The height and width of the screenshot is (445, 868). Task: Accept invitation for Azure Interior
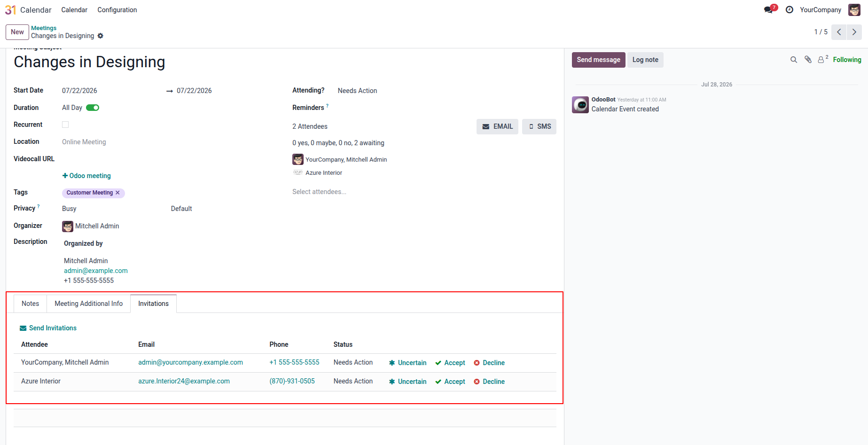[450, 382]
